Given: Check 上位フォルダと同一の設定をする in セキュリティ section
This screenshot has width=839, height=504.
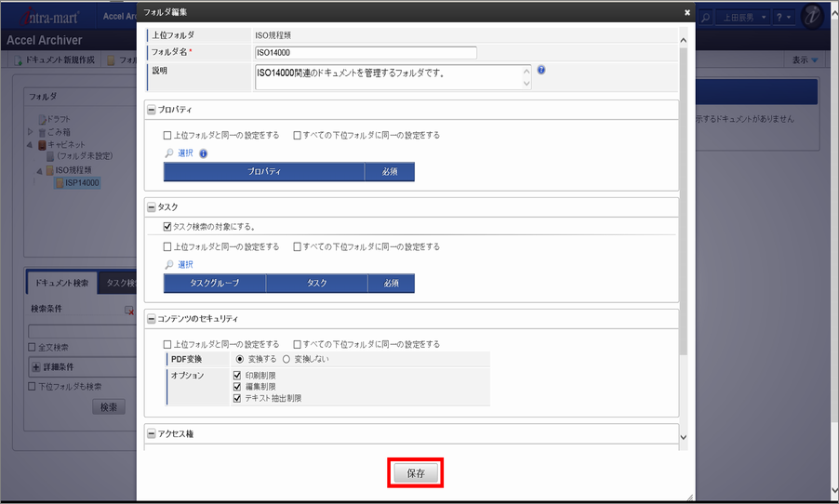Looking at the screenshot, I should pos(167,345).
